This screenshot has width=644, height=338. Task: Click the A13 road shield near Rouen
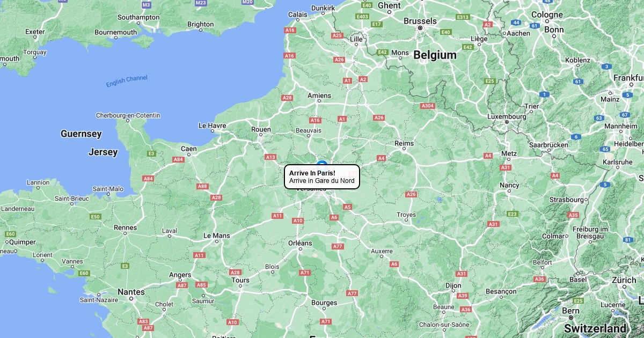pyautogui.click(x=270, y=157)
